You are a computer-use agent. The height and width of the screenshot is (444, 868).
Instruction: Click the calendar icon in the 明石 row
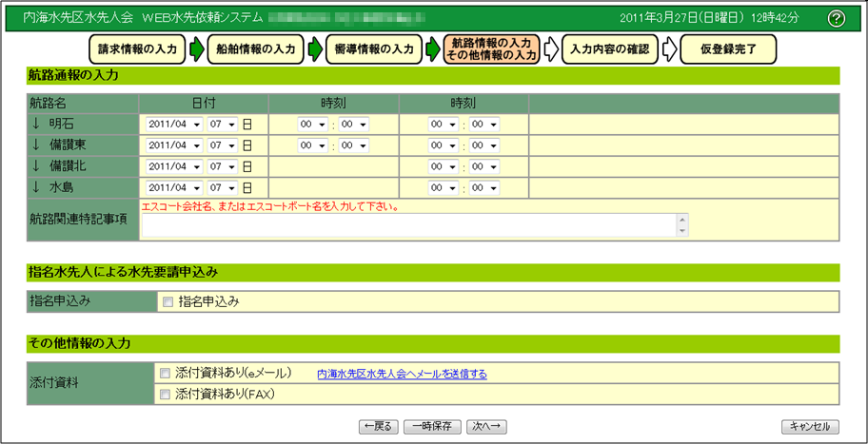(x=247, y=124)
